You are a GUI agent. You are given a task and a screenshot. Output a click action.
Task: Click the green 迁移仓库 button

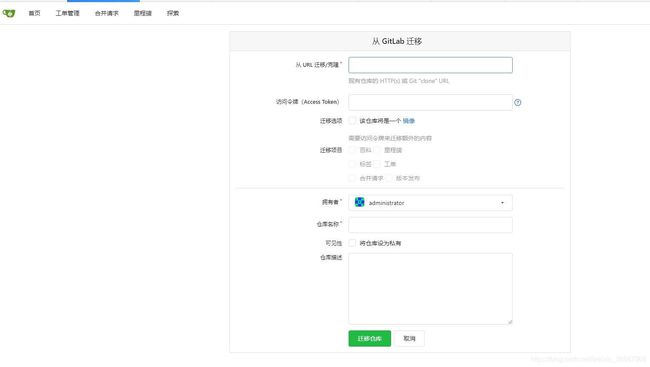coord(369,338)
